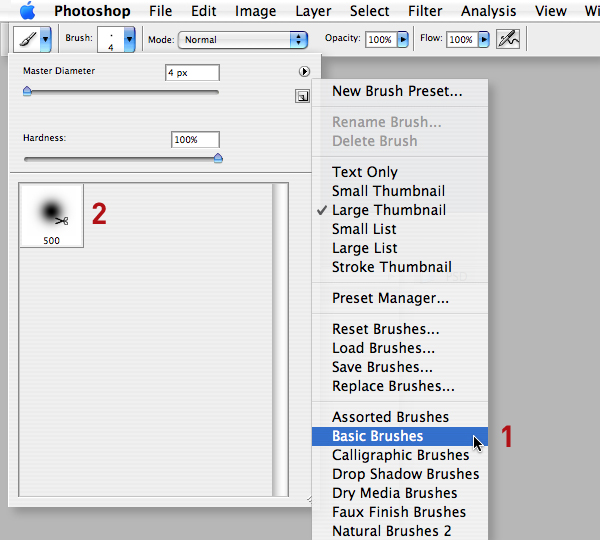The height and width of the screenshot is (540, 600).
Task: Load the Basic Brushes set
Action: coord(400,436)
